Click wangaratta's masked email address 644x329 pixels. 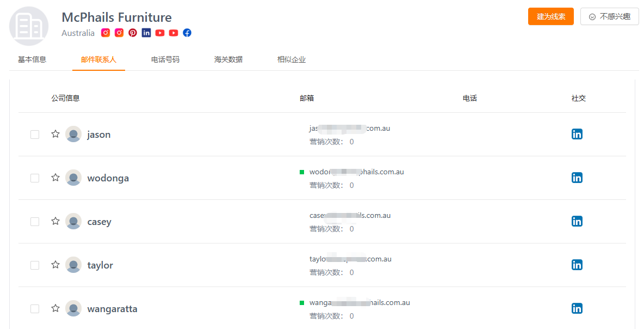coord(360,303)
